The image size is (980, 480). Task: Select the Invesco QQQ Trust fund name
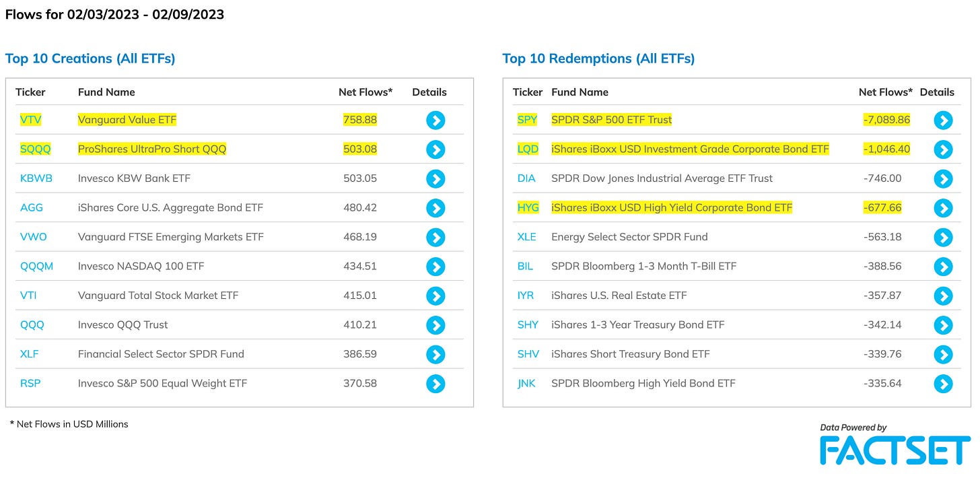point(123,324)
